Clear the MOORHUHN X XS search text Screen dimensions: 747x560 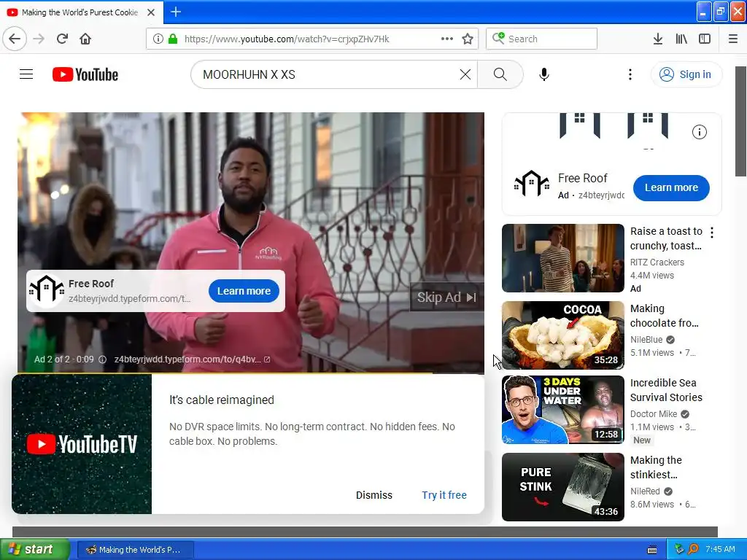[465, 74]
